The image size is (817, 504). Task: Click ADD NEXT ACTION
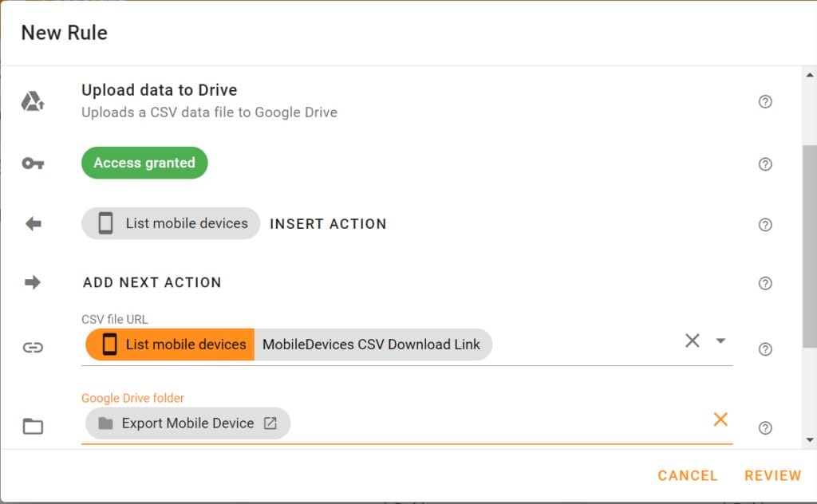click(152, 282)
